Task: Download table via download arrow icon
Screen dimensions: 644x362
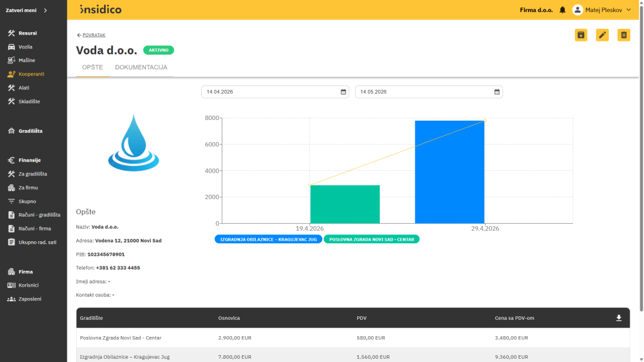Action: click(619, 318)
